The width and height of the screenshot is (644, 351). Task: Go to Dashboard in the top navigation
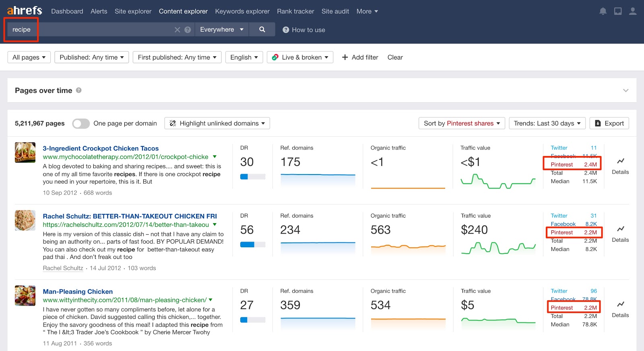pyautogui.click(x=67, y=11)
